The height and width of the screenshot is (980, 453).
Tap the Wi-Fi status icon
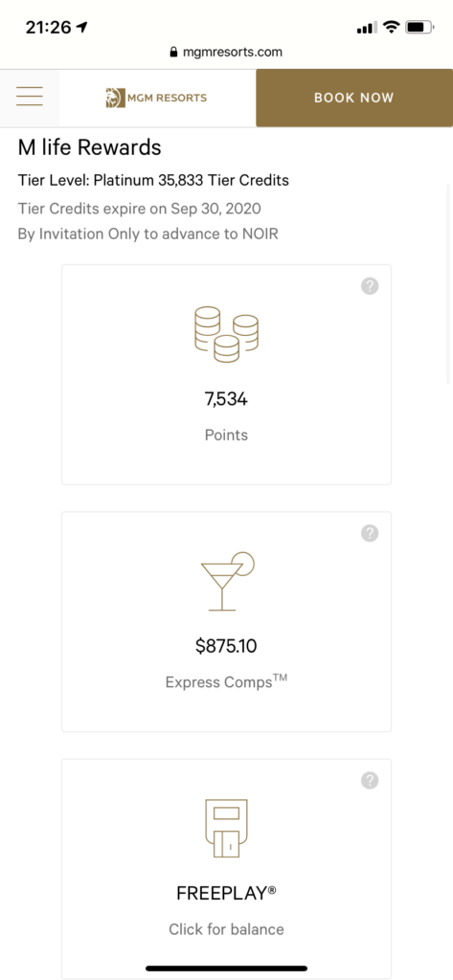[x=391, y=27]
